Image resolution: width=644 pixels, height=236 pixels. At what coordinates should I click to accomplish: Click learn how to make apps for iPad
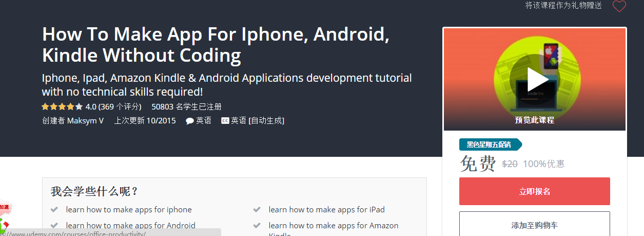(x=327, y=210)
